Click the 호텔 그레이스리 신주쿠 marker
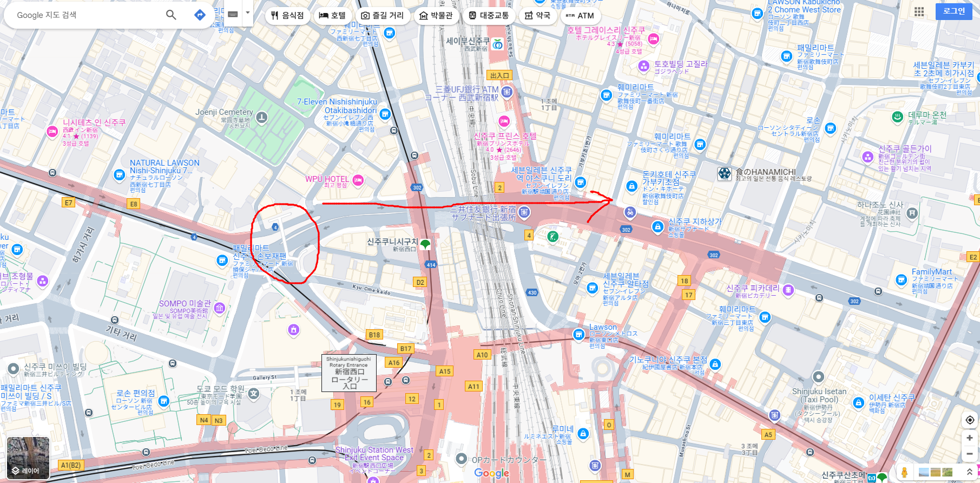This screenshot has height=483, width=980. (x=653, y=39)
